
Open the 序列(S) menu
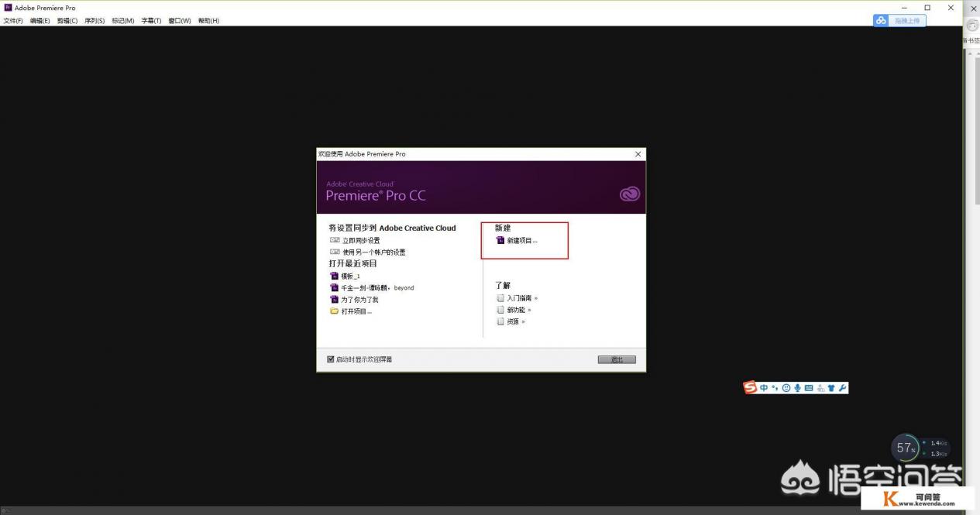95,21
